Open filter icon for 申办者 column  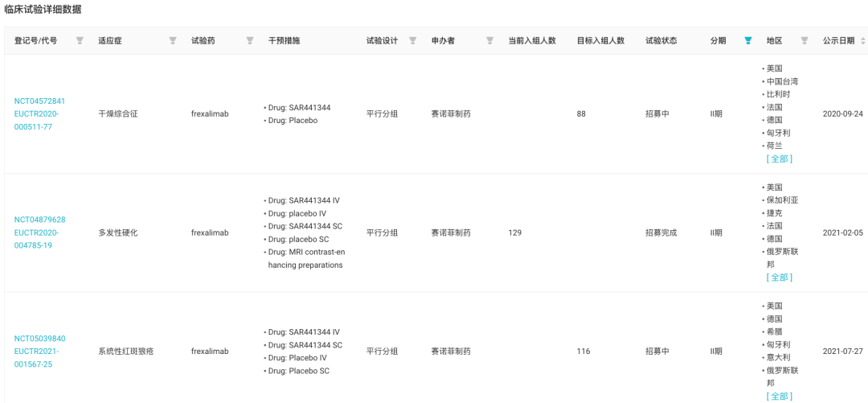pos(489,40)
